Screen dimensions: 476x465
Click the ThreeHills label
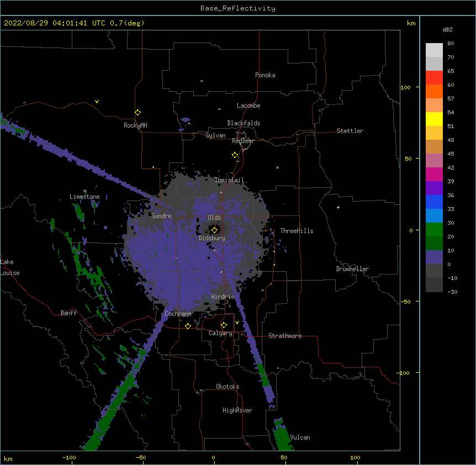[x=297, y=231]
